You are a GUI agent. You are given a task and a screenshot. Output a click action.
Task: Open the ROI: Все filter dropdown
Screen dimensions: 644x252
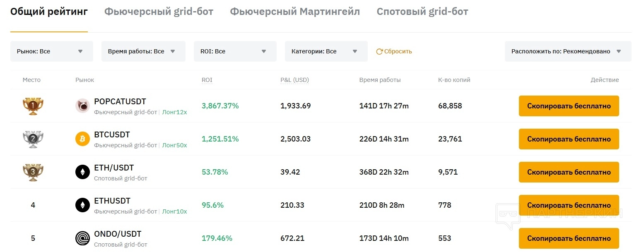pos(235,51)
